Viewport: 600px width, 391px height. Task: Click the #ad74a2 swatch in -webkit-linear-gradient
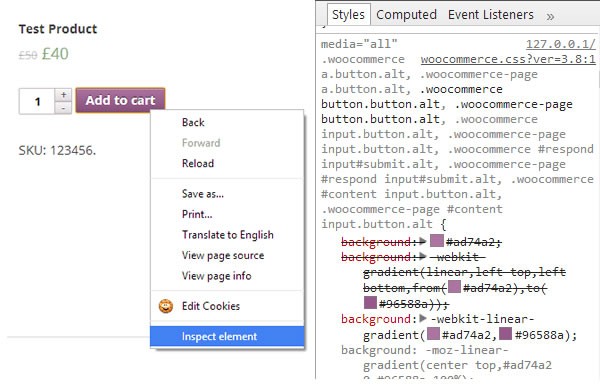(433, 334)
